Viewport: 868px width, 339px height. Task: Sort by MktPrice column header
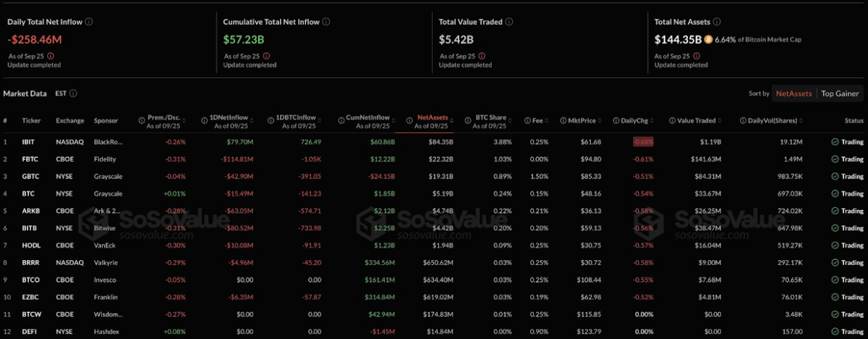580,120
